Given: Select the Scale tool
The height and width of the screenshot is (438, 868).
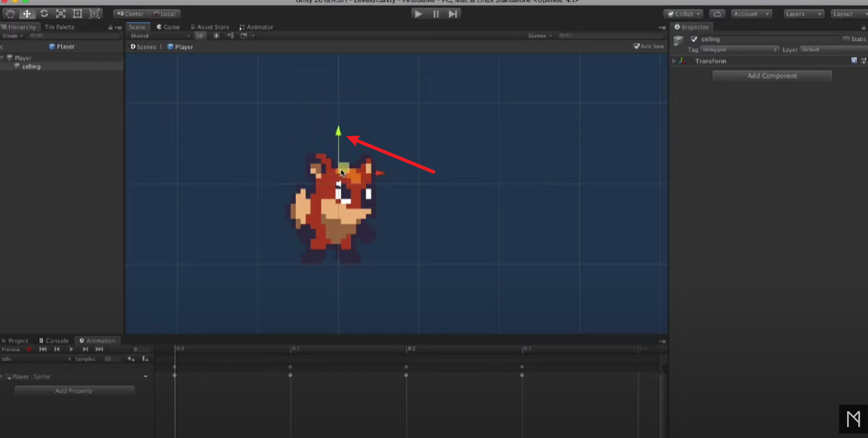Looking at the screenshot, I should coord(61,14).
